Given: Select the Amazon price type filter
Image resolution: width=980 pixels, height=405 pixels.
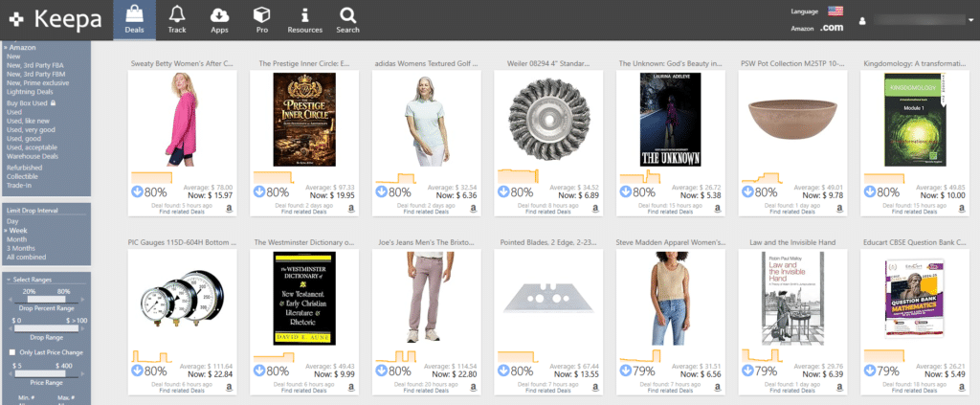Looking at the screenshot, I should (22, 48).
